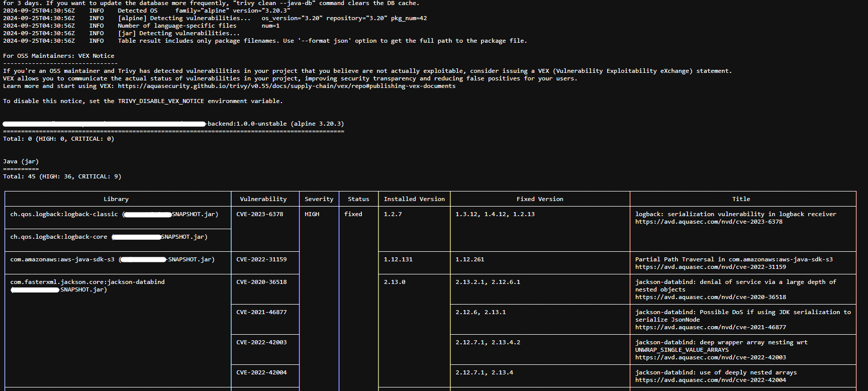Visit the nvd link for CVE-2022-42003
Viewport: 868px width, 391px height.
(x=710, y=357)
